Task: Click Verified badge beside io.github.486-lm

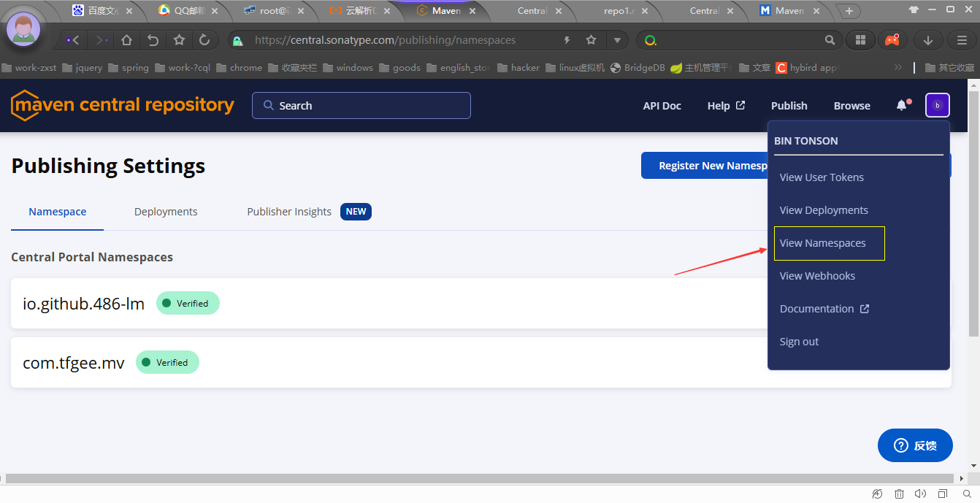Action: tap(188, 303)
